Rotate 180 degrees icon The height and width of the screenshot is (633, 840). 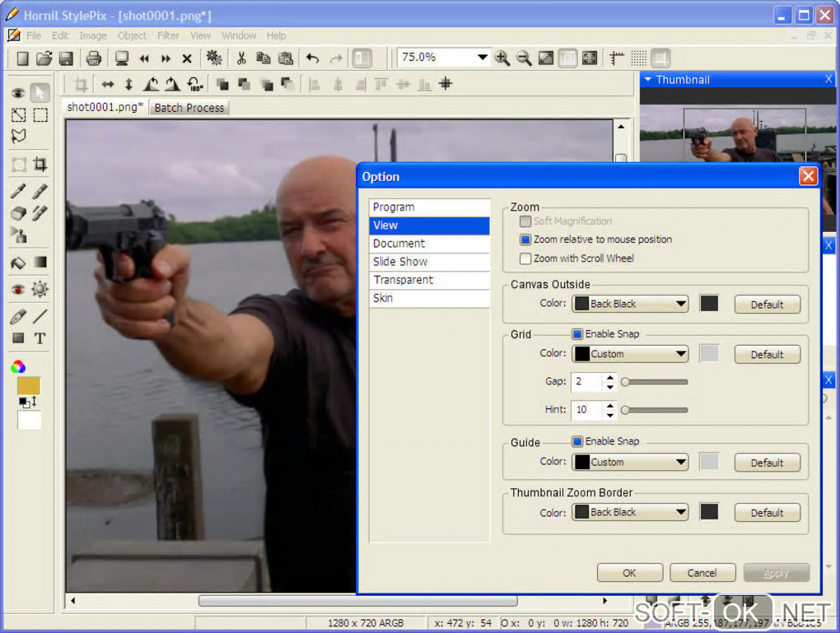pos(194,84)
